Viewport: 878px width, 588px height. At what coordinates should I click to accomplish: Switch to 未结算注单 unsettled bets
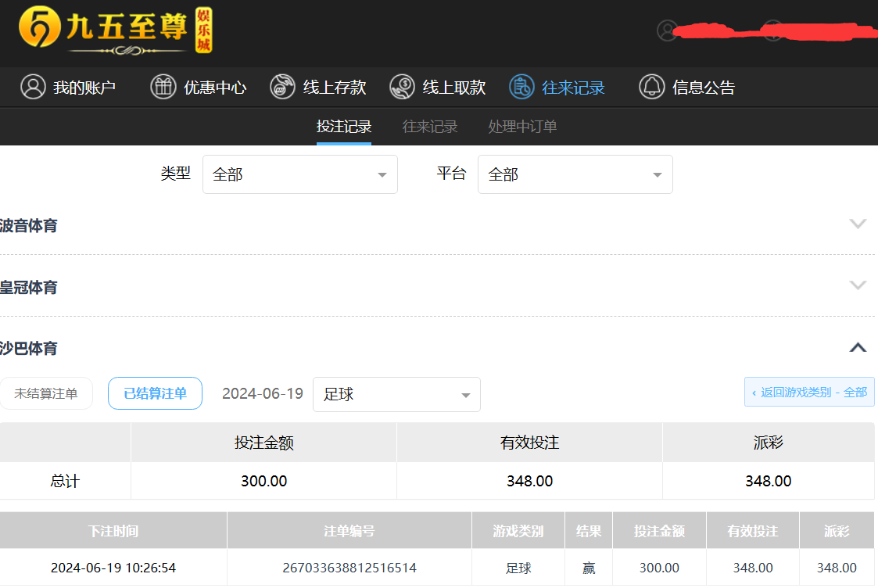pos(46,393)
